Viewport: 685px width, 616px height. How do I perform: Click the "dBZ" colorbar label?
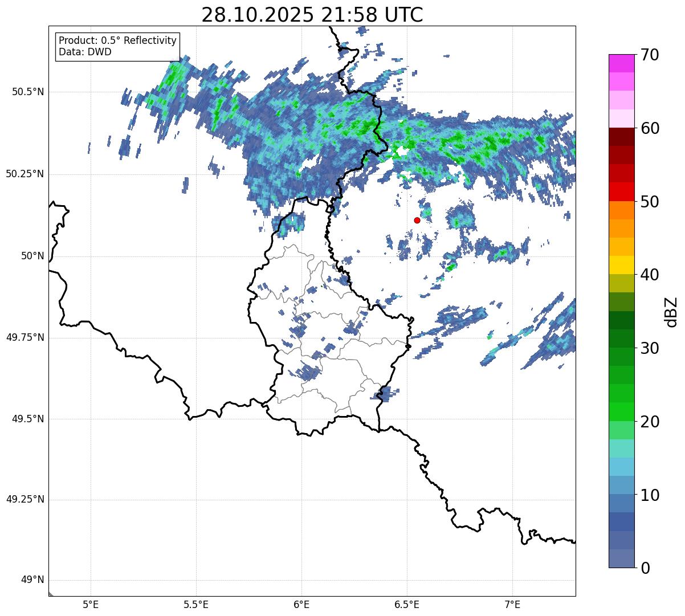(x=671, y=311)
